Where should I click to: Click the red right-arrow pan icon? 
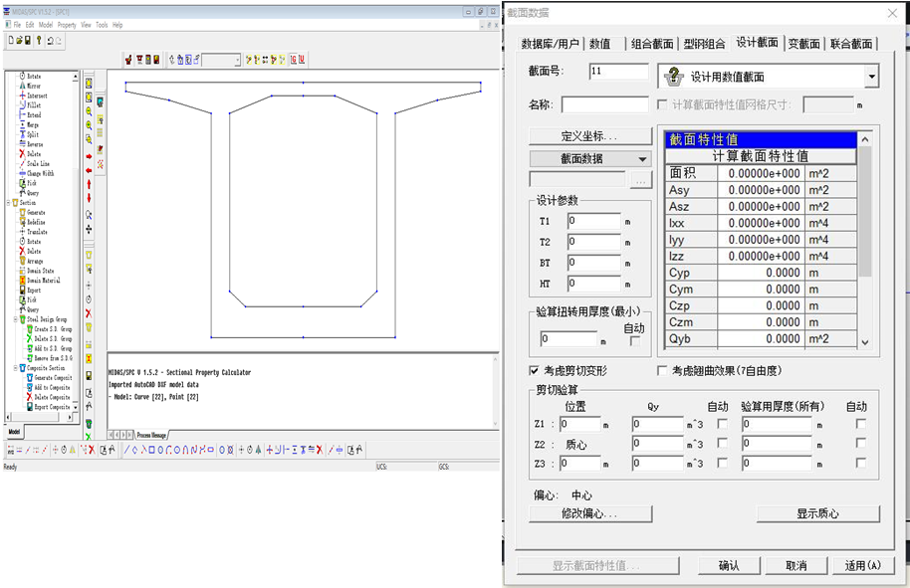(x=89, y=156)
